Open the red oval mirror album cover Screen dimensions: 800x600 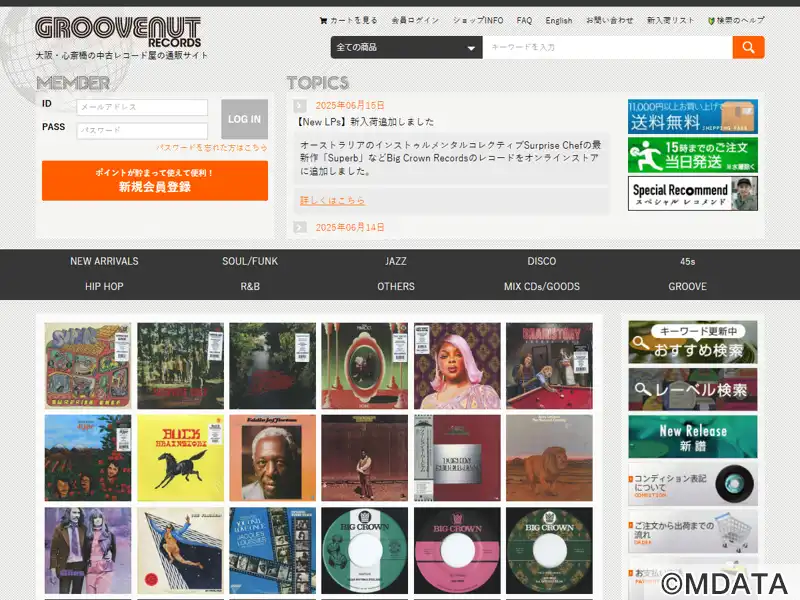tap(365, 366)
